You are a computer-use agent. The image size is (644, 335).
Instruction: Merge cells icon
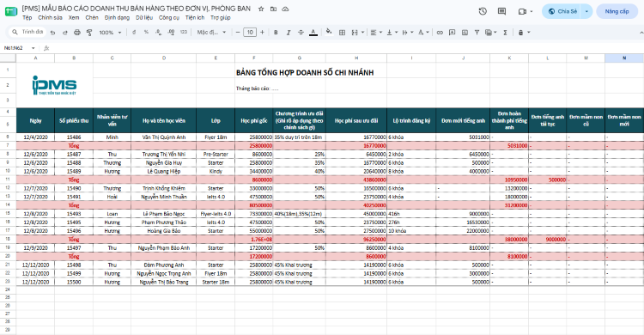click(355, 32)
